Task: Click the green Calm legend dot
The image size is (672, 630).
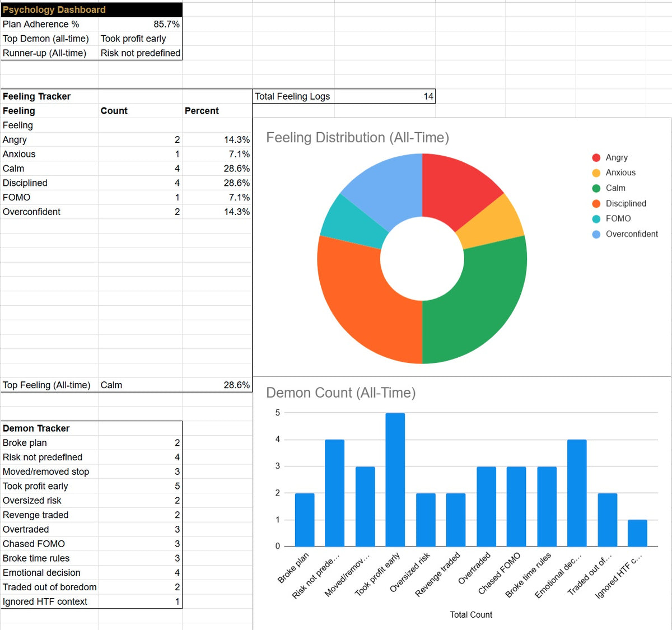Action: pos(596,188)
